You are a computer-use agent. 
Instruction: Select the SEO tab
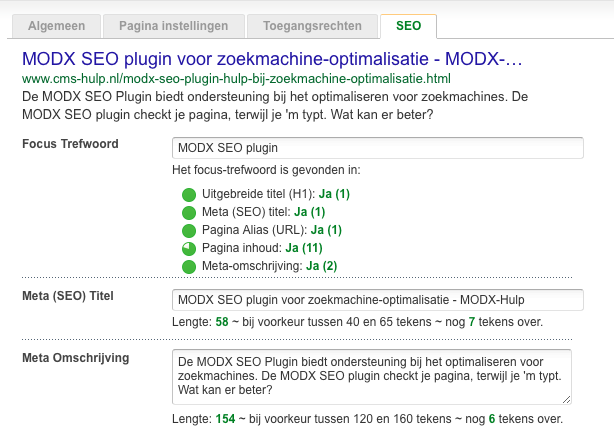[408, 26]
